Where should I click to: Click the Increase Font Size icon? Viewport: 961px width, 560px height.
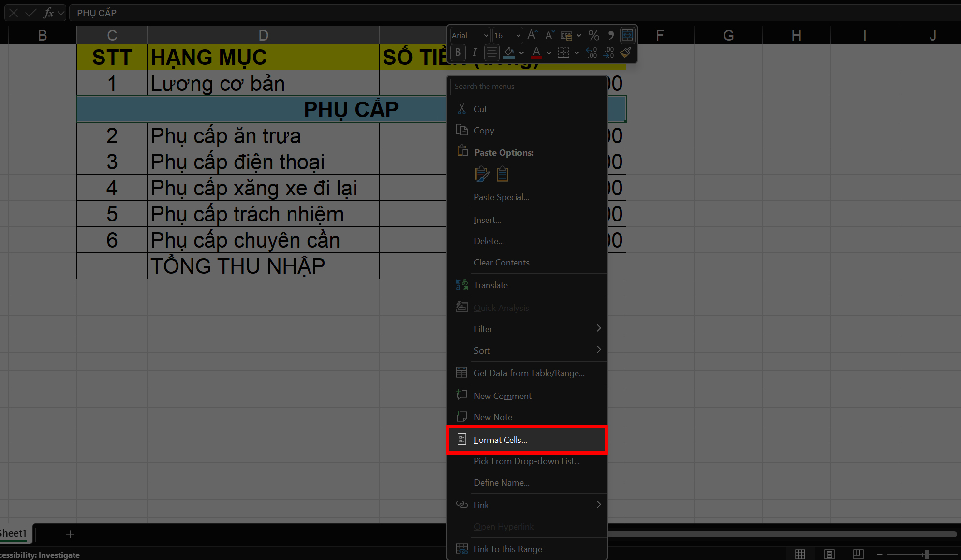pos(532,35)
